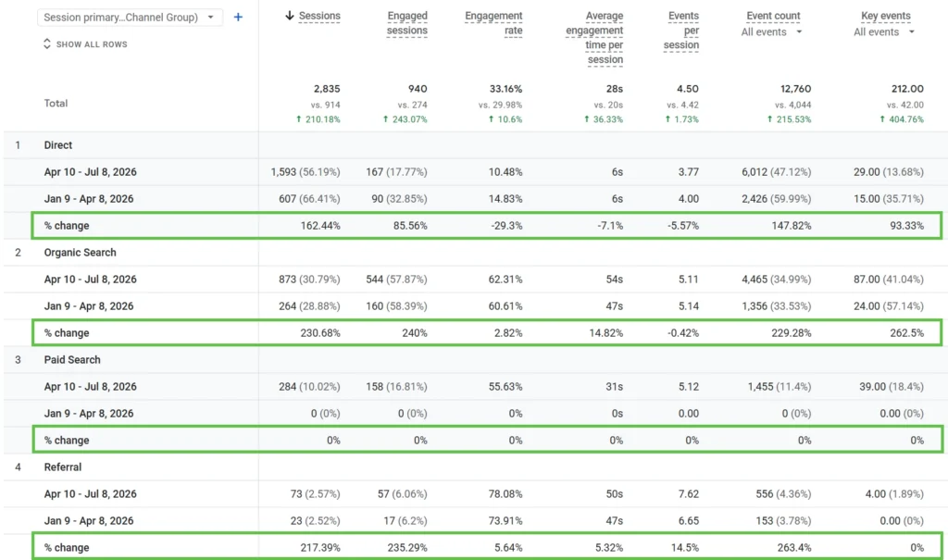Click the Event count column header
Viewport: 948px width, 560px height.
(773, 16)
